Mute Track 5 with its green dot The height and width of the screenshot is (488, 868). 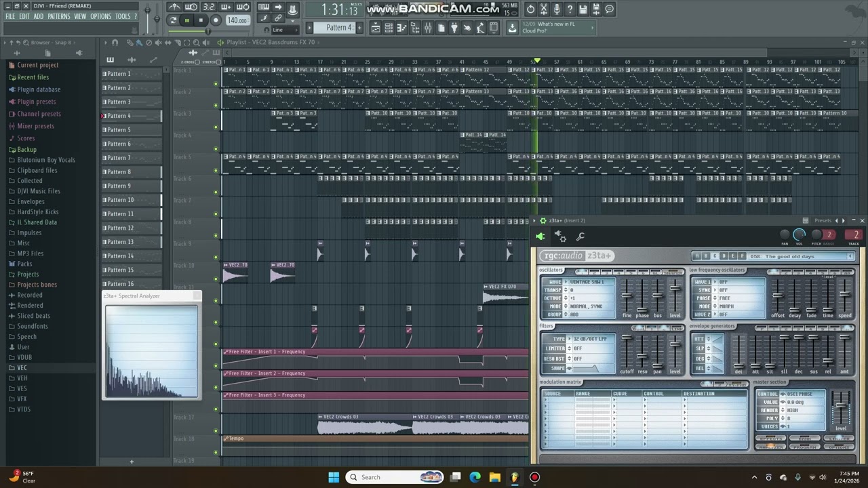point(216,171)
